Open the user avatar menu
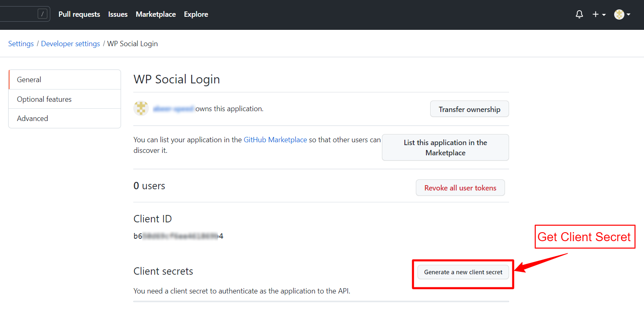 [622, 14]
